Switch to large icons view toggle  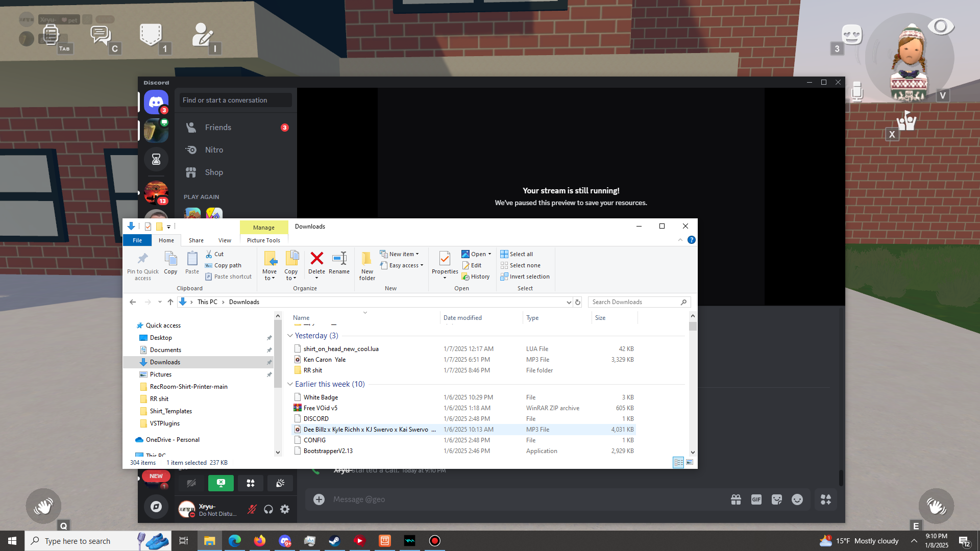pos(690,462)
